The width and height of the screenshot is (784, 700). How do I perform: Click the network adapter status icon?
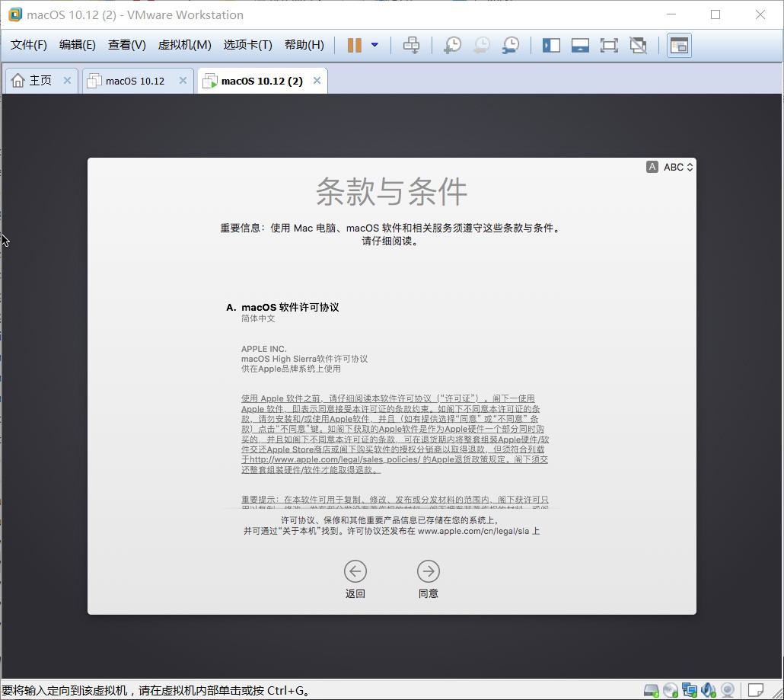690,691
